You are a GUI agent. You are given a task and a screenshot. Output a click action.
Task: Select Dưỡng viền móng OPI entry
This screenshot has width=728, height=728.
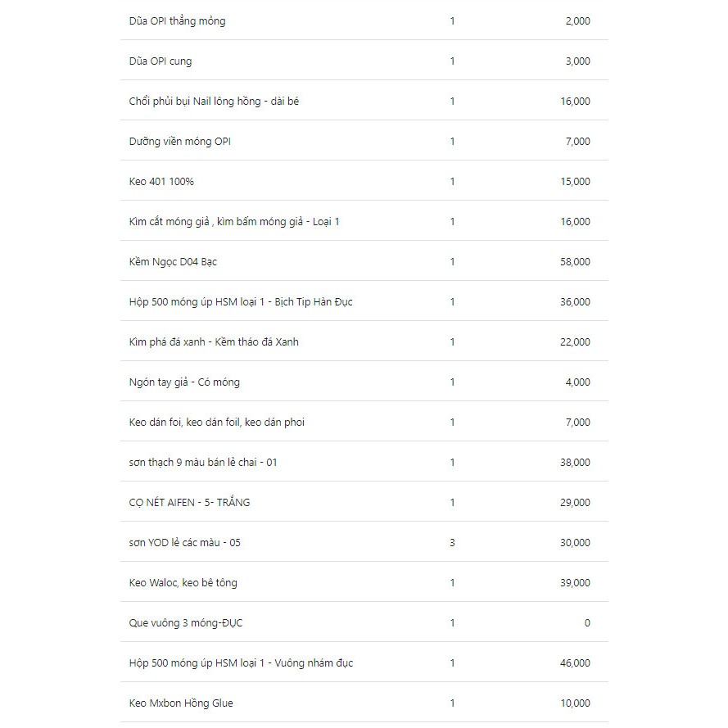pyautogui.click(x=179, y=142)
